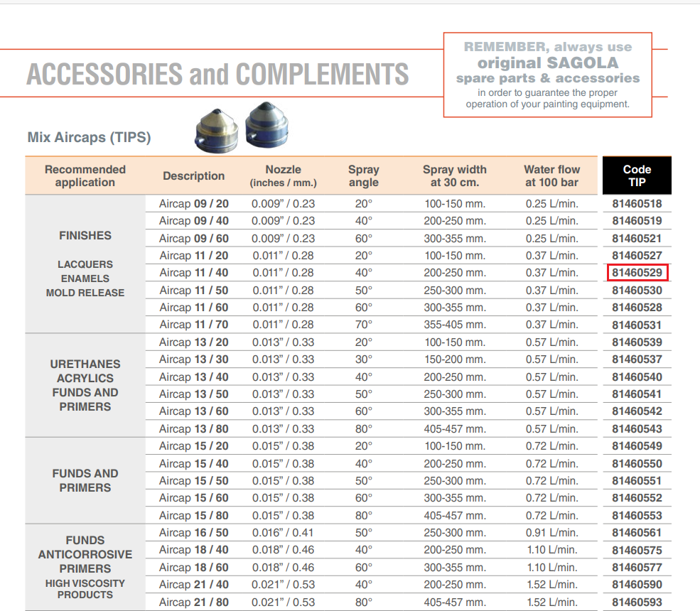Select tip code 81460551
This screenshot has width=700, height=611.
637,481
